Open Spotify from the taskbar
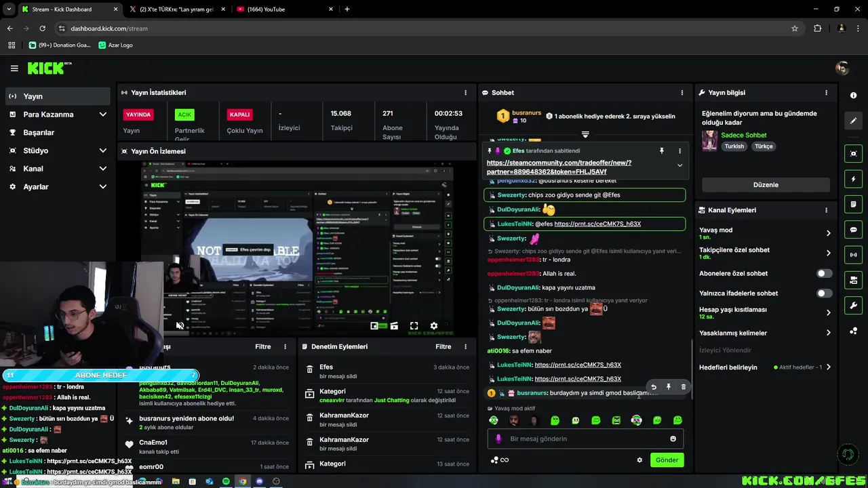The width and height of the screenshot is (868, 488). point(225,481)
